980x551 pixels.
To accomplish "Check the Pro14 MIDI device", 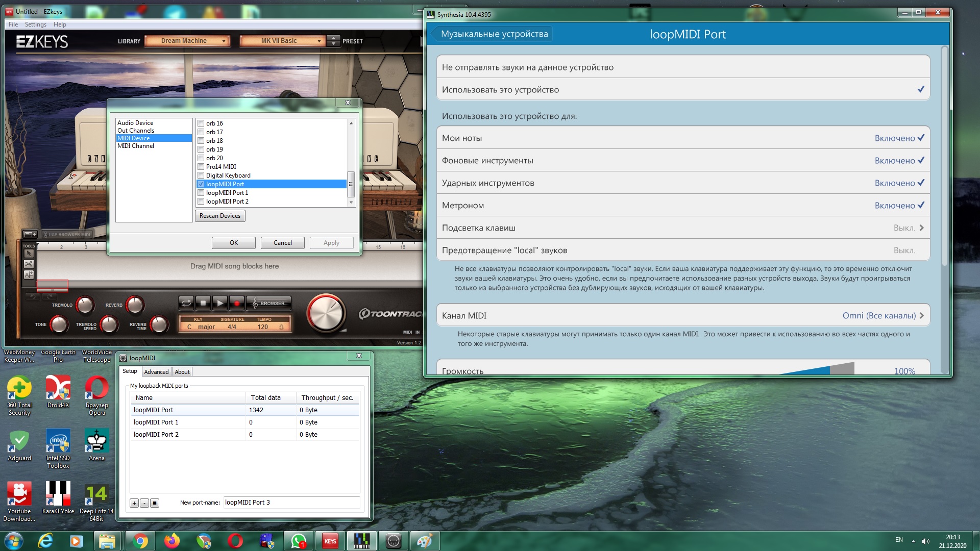I will (x=201, y=167).
